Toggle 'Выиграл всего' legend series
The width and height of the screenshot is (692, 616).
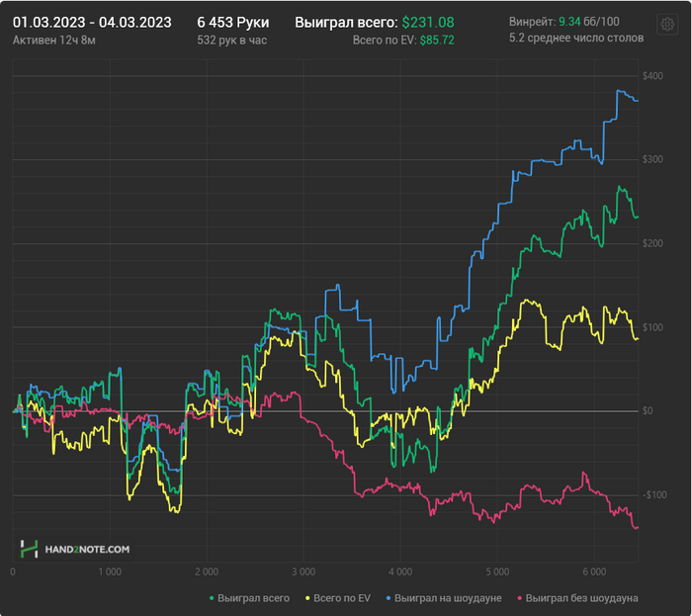(253, 598)
